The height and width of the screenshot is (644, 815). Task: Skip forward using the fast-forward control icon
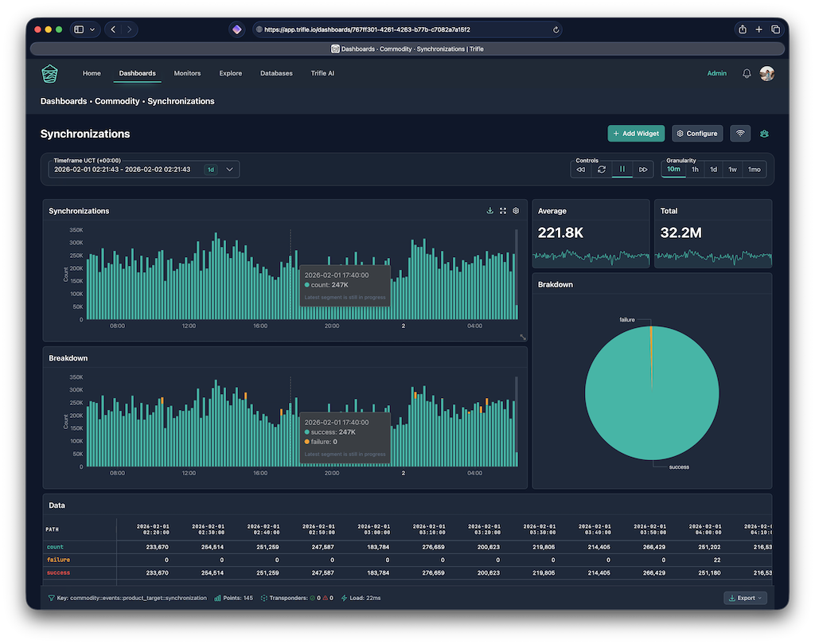coord(643,170)
